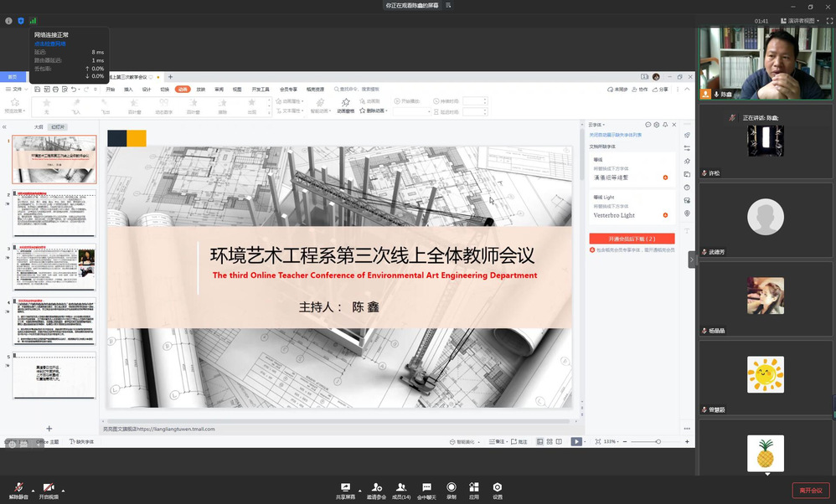Open 会中聊天 chat icon
The width and height of the screenshot is (836, 504).
[426, 487]
